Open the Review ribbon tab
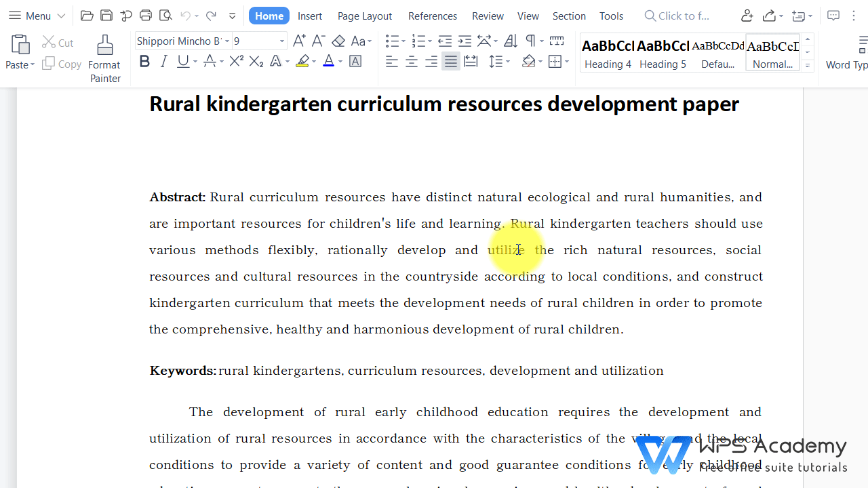This screenshot has height=488, width=868. 488,16
